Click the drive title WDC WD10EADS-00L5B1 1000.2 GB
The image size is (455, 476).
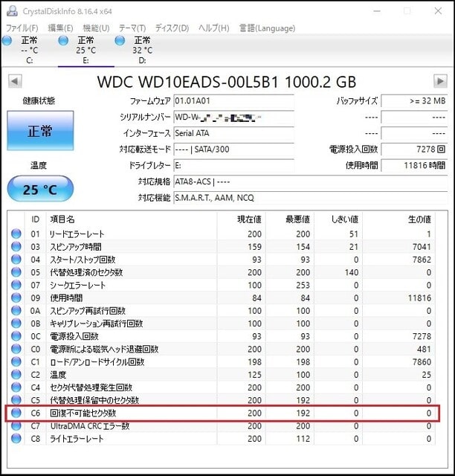pyautogui.click(x=227, y=82)
